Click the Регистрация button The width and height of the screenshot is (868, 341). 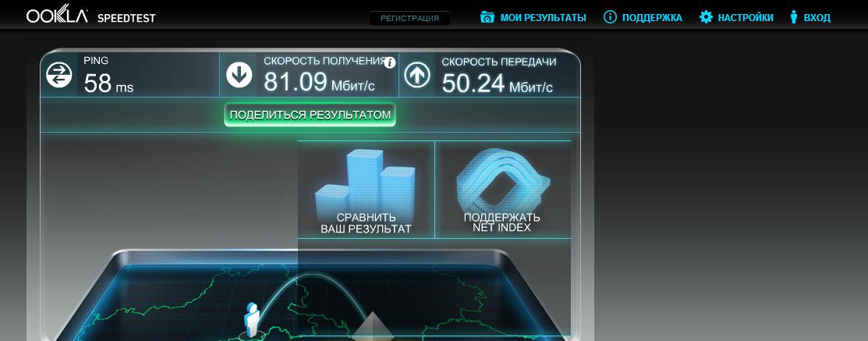[x=409, y=18]
